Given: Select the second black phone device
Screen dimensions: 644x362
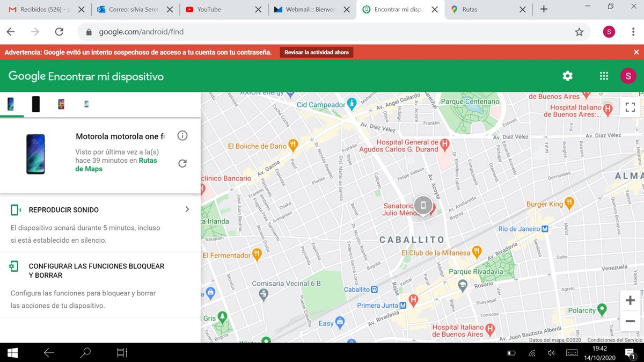Looking at the screenshot, I should [x=36, y=104].
